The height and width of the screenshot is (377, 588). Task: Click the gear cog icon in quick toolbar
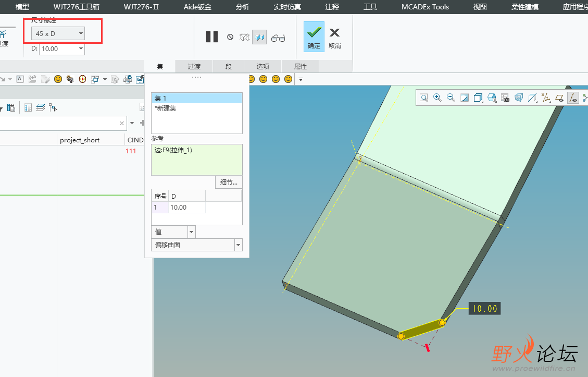coord(70,79)
